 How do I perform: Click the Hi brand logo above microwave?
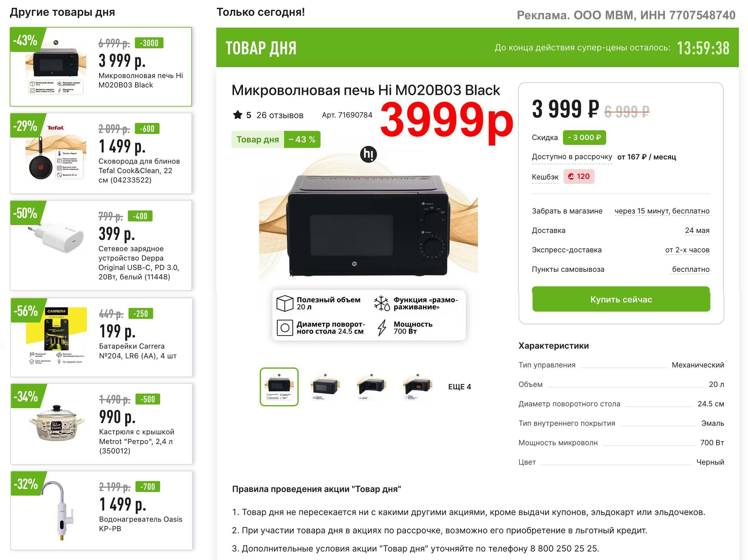(x=368, y=155)
